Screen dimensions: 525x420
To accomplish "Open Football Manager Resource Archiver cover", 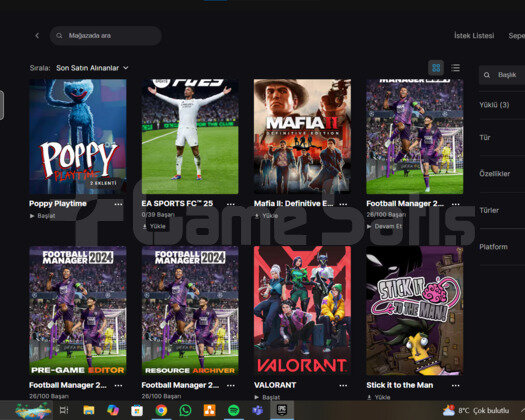I will coord(190,311).
